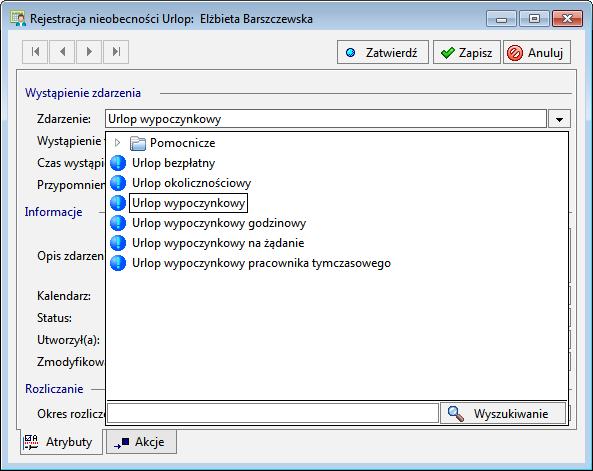
Task: Click blue icon beside pracownika tymczasowego item
Action: tap(118, 263)
